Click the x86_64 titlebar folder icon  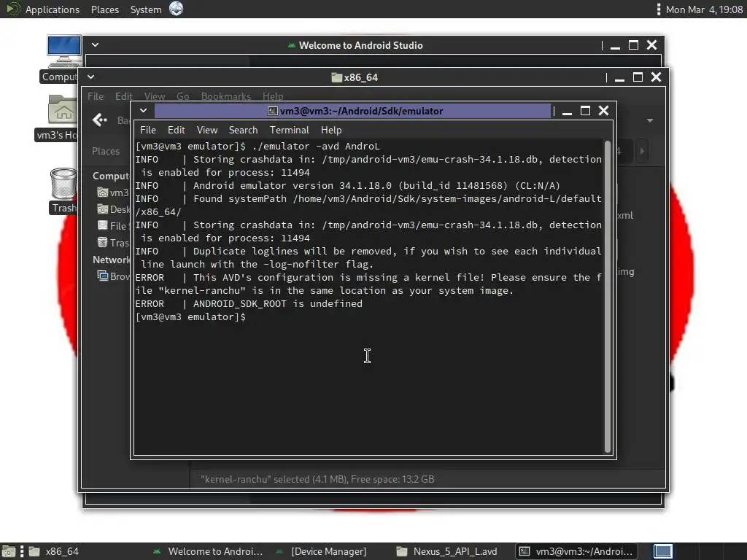[x=337, y=77]
